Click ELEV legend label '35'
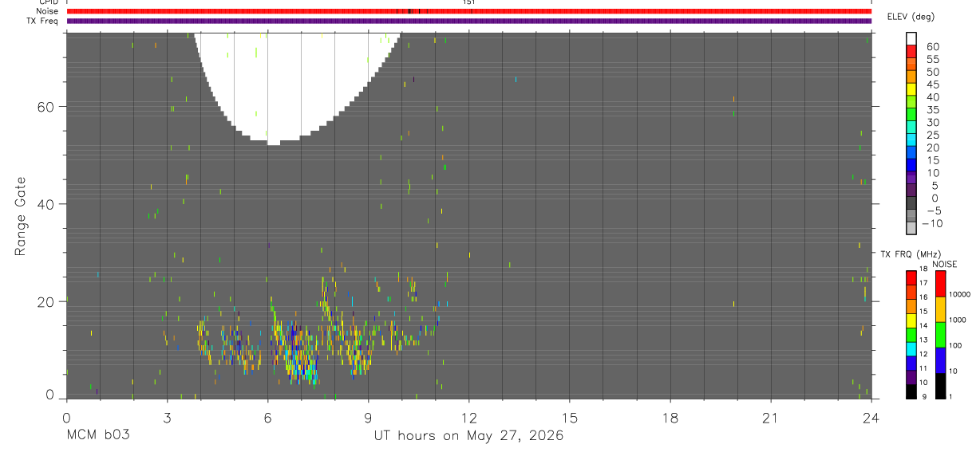 [x=932, y=110]
